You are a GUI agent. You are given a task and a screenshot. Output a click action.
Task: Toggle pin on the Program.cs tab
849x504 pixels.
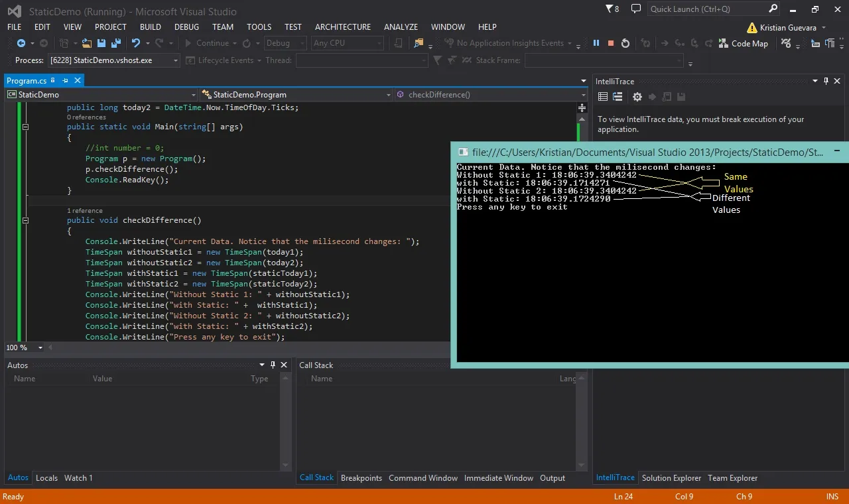point(65,80)
